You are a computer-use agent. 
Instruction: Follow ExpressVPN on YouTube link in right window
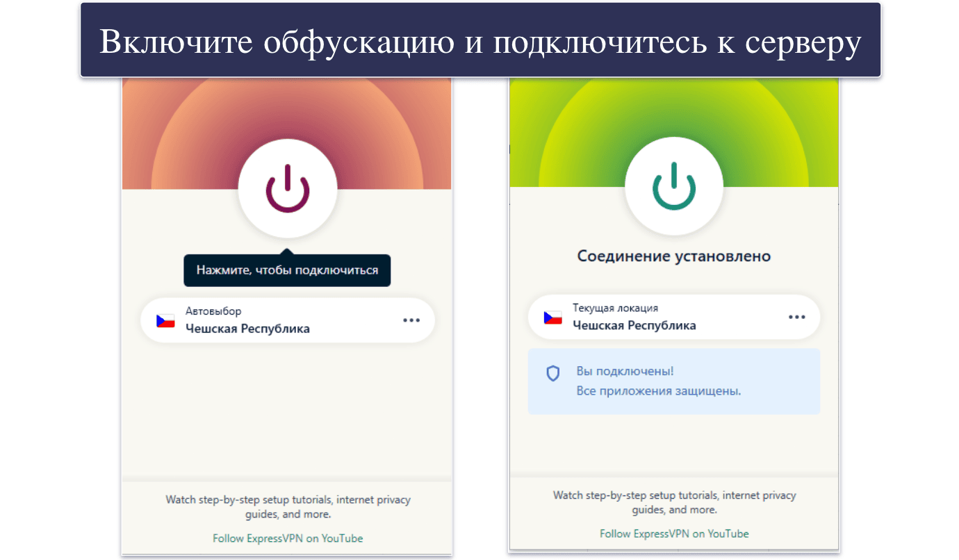pos(674,534)
